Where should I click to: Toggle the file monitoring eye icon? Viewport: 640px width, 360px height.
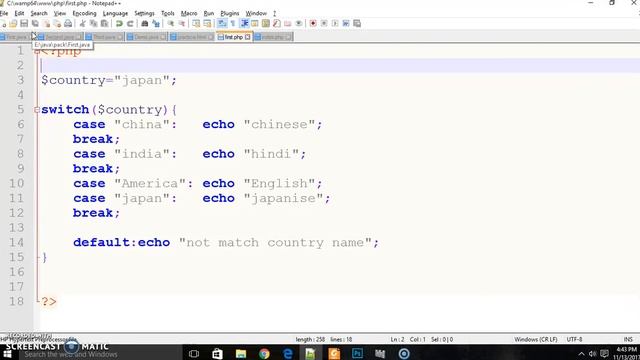click(x=299, y=24)
